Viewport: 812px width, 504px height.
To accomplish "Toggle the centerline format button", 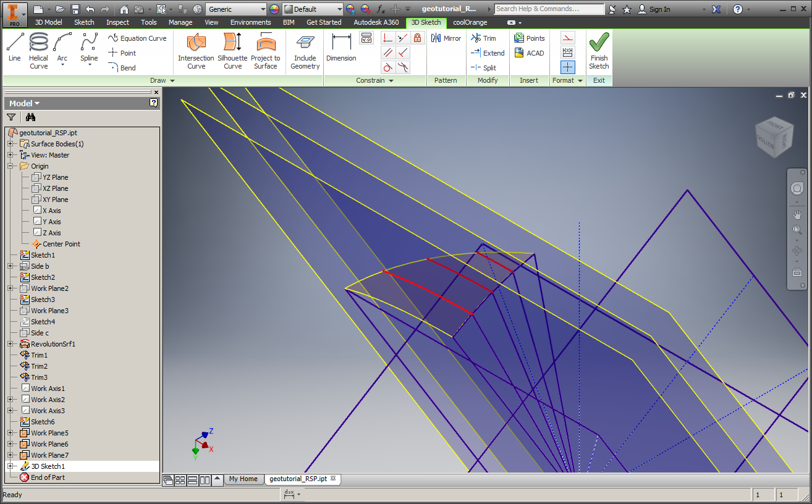I will point(568,67).
